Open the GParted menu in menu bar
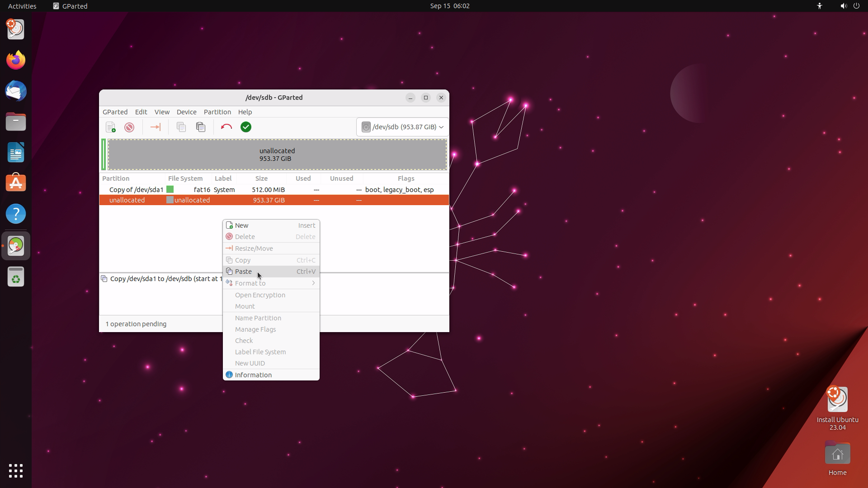The image size is (868, 488). tap(115, 112)
